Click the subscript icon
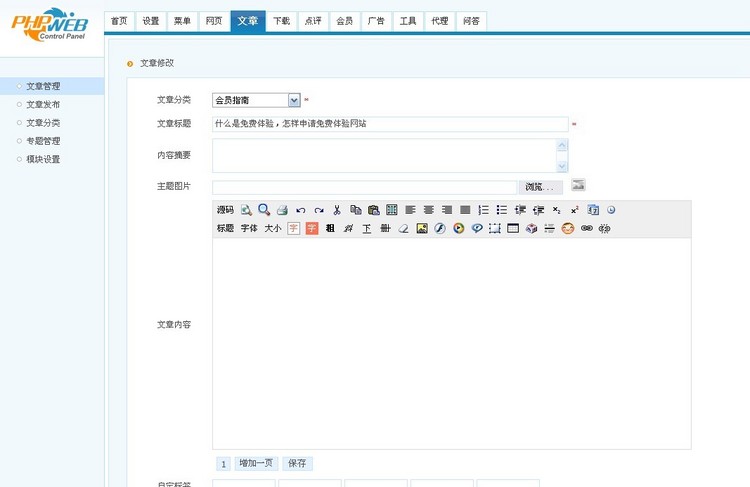 point(556,210)
